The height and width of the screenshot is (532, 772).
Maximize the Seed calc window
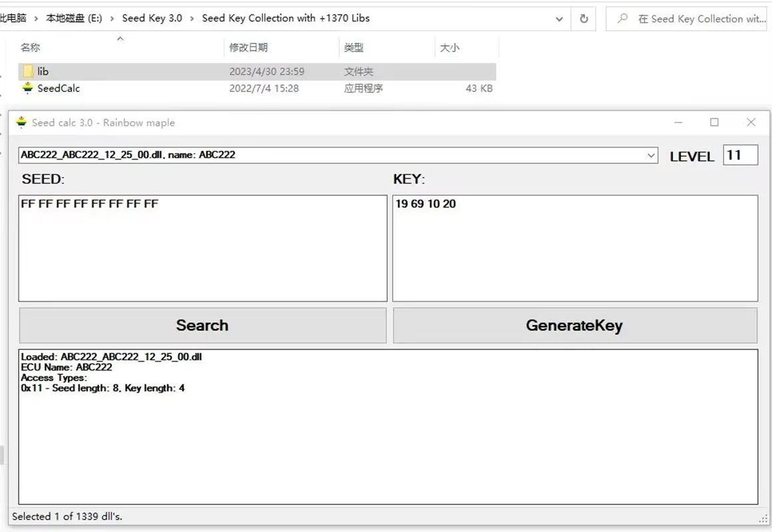click(714, 122)
